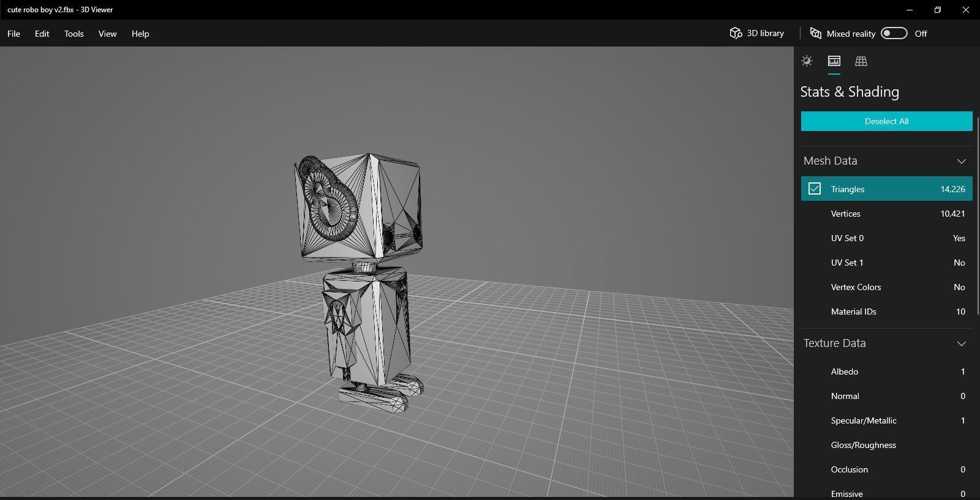Open the File menu

coord(13,34)
